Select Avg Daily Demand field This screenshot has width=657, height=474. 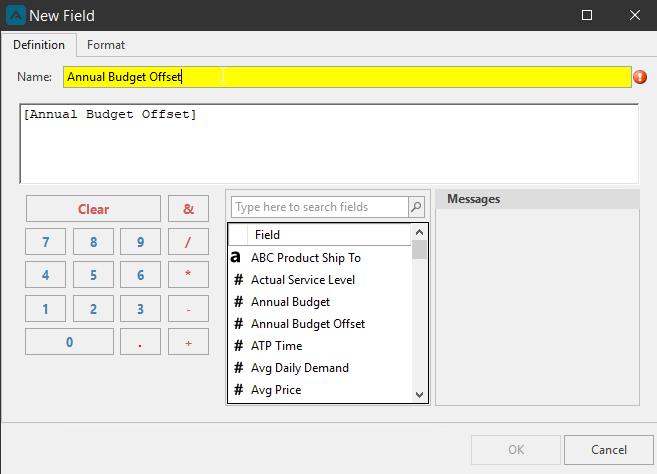300,368
